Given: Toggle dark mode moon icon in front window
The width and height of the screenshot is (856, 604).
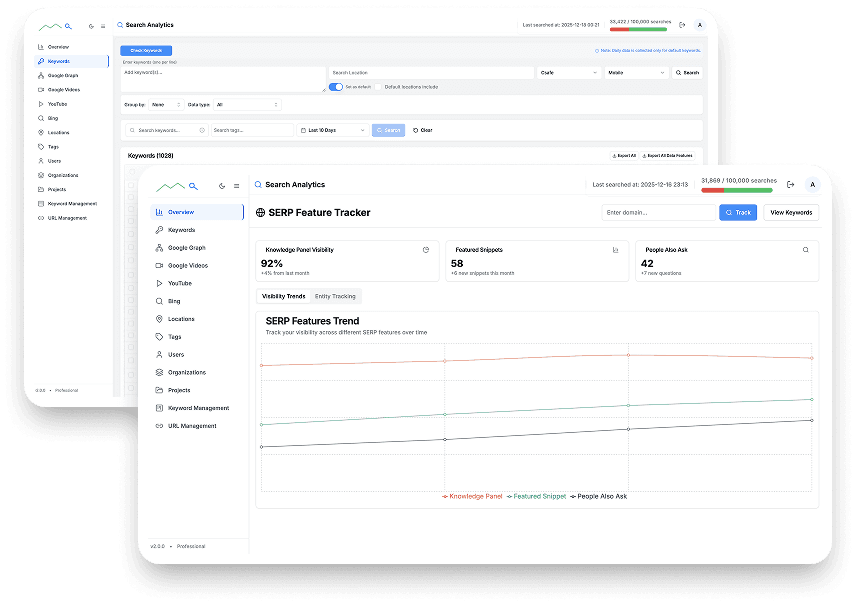Looking at the screenshot, I should point(222,186).
